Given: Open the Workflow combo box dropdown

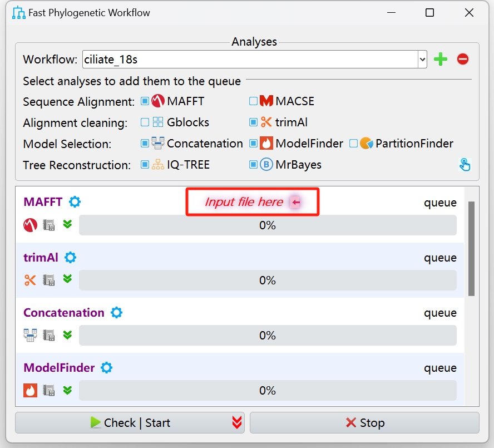Looking at the screenshot, I should pos(422,59).
